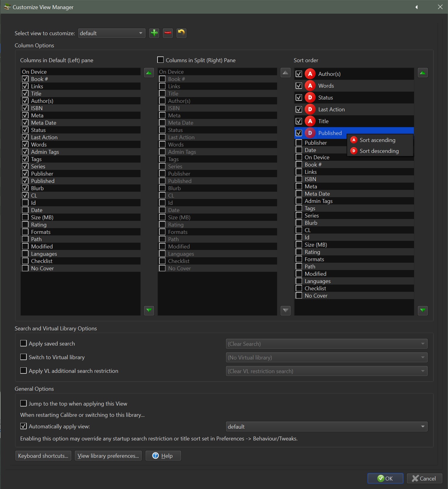Choose Sort descending from popup menu
448x489 pixels.
point(380,151)
